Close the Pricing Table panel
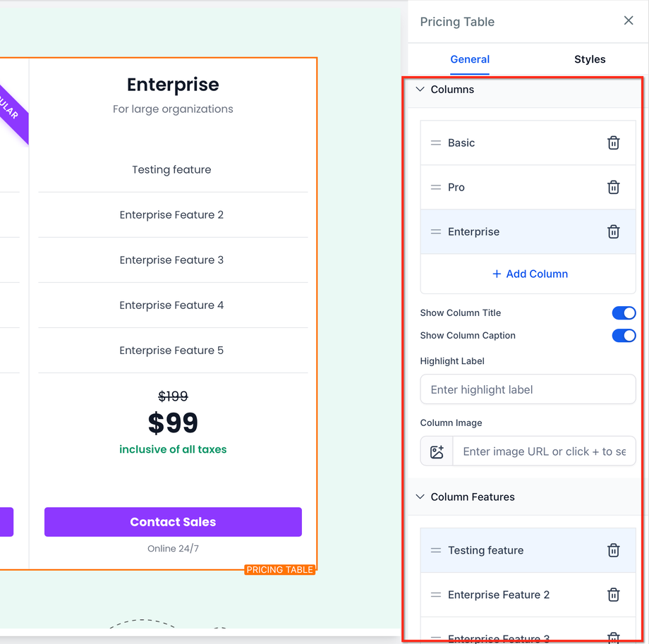The height and width of the screenshot is (644, 649). pos(629,21)
